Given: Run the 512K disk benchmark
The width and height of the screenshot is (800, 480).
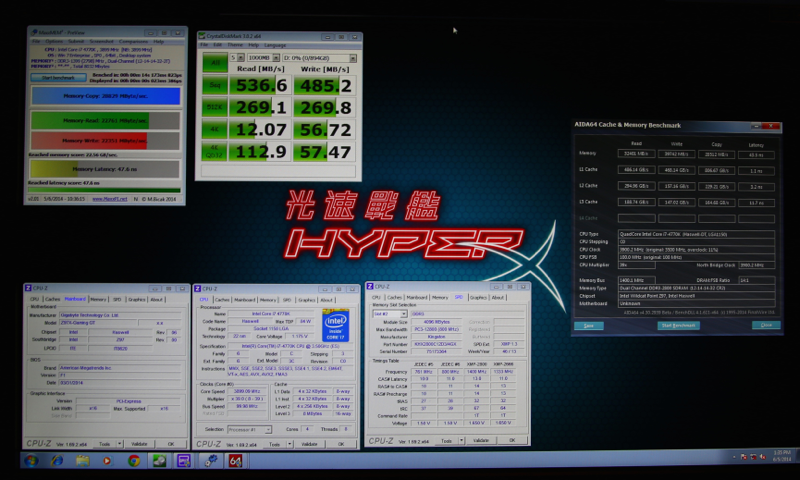Looking at the screenshot, I should tap(213, 107).
